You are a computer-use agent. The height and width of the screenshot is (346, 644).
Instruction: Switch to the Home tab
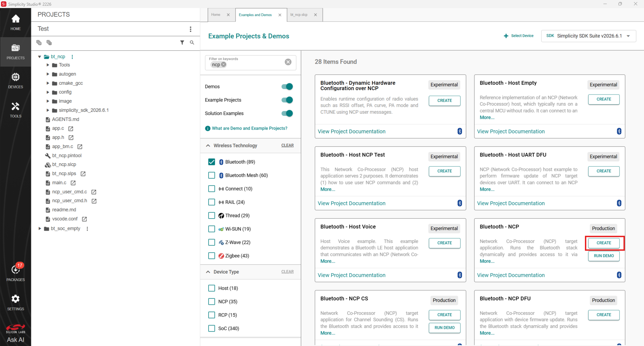[x=216, y=15]
